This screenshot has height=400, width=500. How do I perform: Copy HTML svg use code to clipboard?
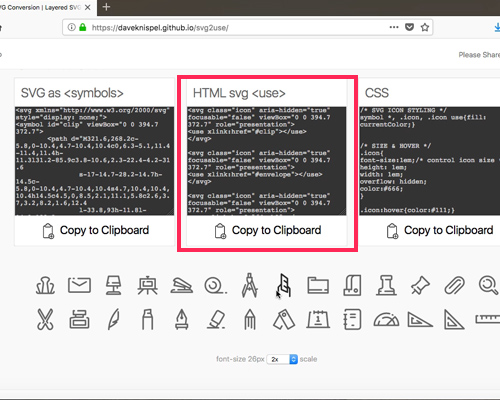[x=268, y=230]
